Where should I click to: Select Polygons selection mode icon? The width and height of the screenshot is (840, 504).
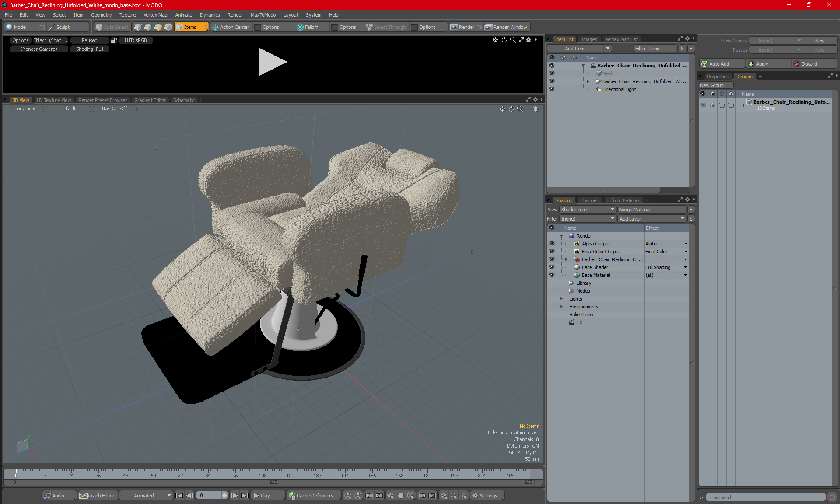[158, 27]
